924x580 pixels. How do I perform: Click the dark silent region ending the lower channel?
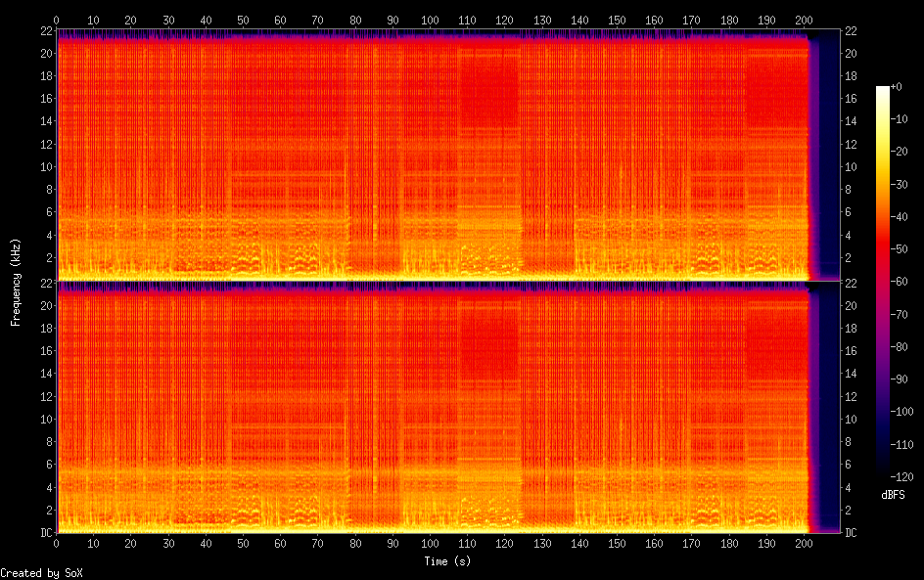pyautogui.click(x=828, y=409)
